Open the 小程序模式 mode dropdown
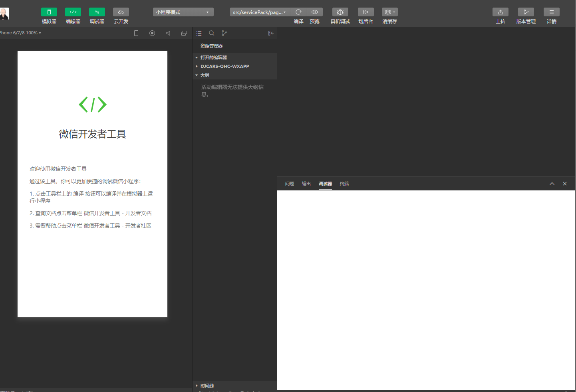The width and height of the screenshot is (576, 392). pos(183,12)
